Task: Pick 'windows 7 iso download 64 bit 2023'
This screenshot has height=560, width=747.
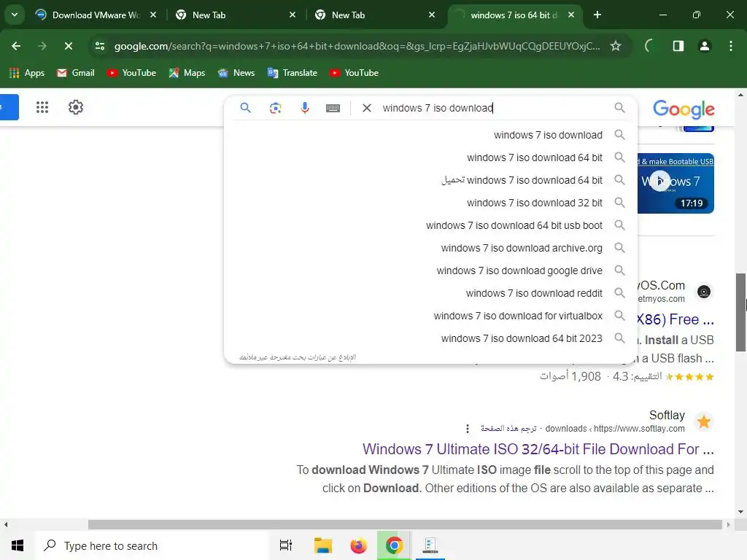Action: pos(430,338)
